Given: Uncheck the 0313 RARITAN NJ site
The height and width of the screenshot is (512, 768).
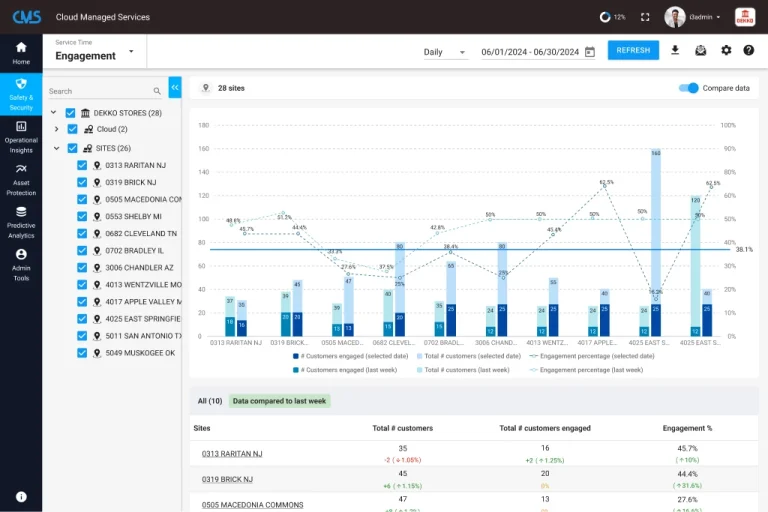Looking at the screenshot, I should click(83, 165).
